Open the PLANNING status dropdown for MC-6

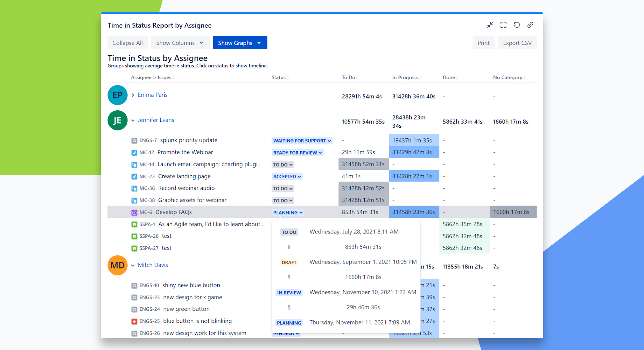point(288,212)
